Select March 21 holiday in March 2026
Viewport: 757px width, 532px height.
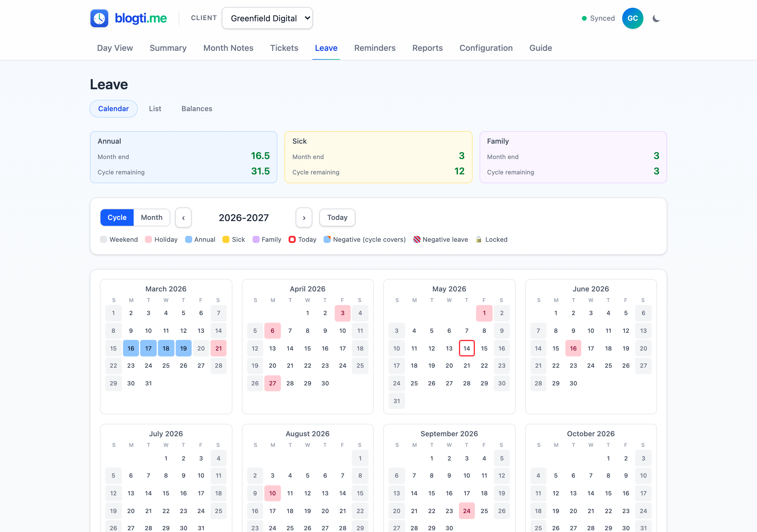pyautogui.click(x=219, y=348)
